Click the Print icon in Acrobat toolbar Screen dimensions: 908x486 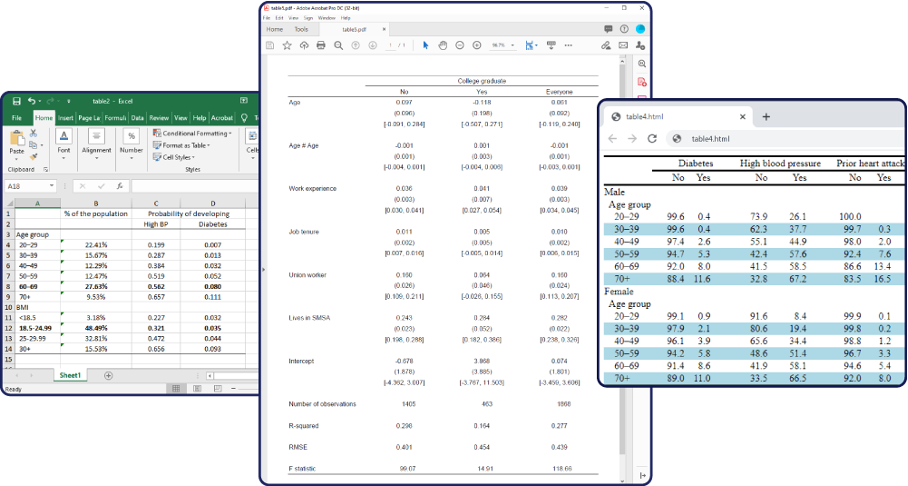tap(321, 45)
